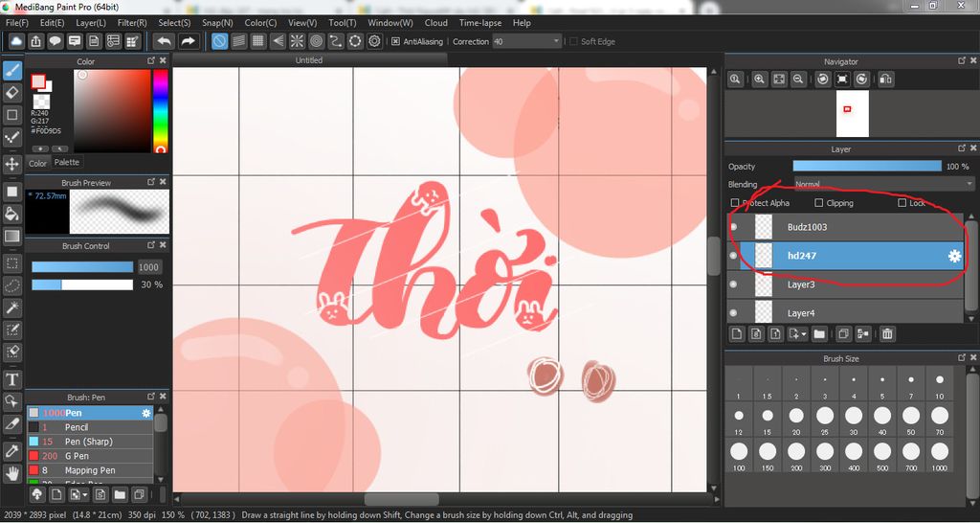Open hd247 layer settings gear
The image size is (980, 523).
pyautogui.click(x=954, y=256)
